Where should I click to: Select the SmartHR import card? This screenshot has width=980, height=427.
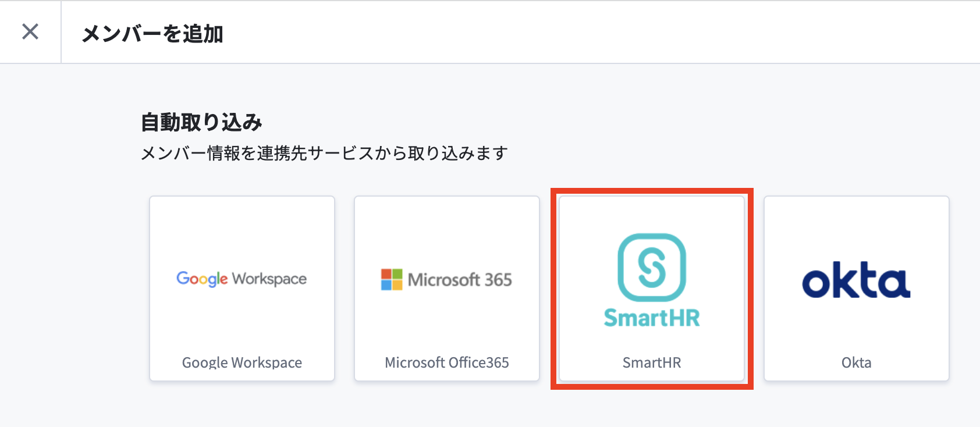(x=652, y=289)
